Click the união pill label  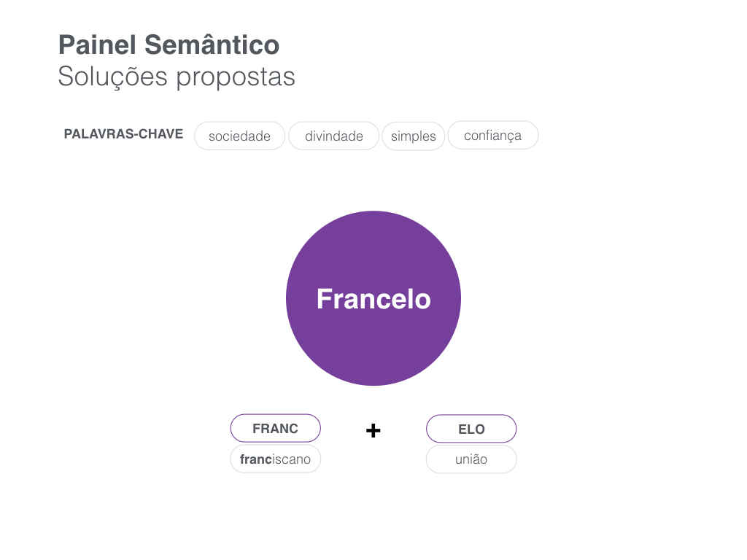coord(471,459)
